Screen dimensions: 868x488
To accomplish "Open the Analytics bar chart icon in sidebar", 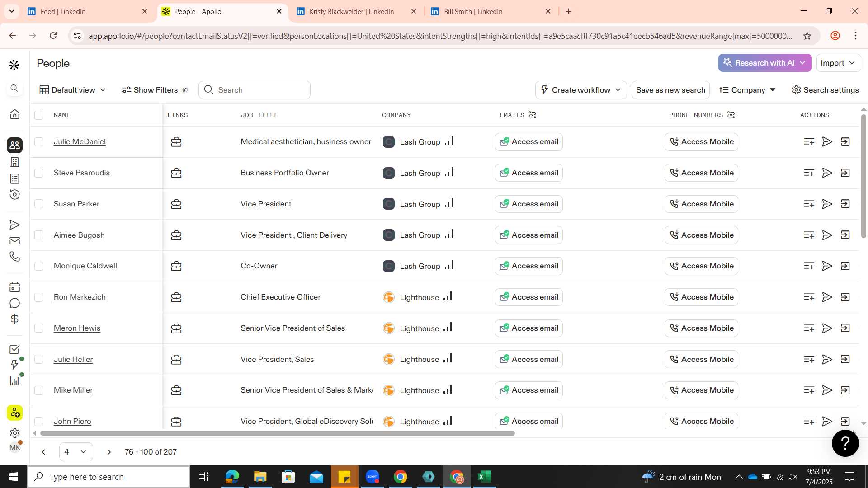I will click(14, 380).
